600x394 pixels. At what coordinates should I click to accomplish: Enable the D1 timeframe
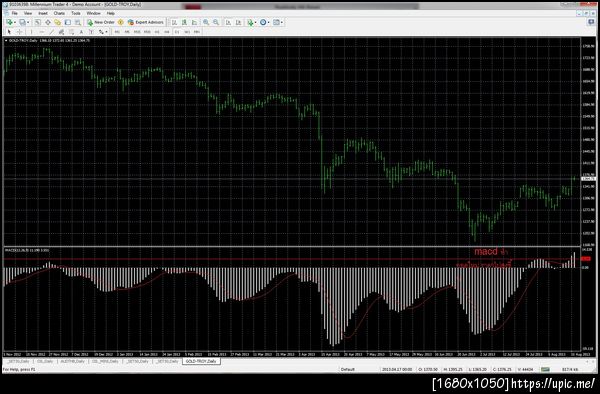(177, 32)
